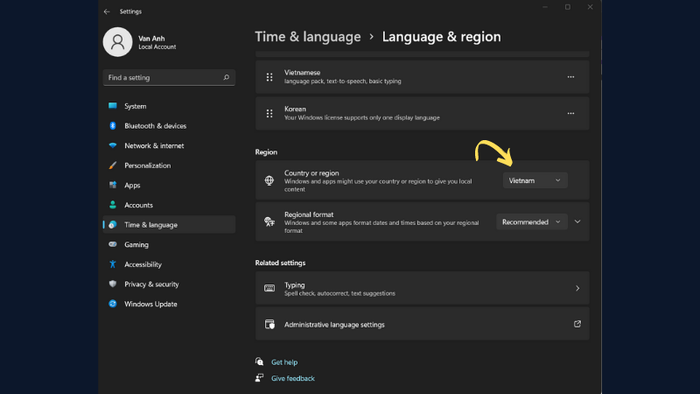Click the drag handle beside Korean

(x=269, y=114)
